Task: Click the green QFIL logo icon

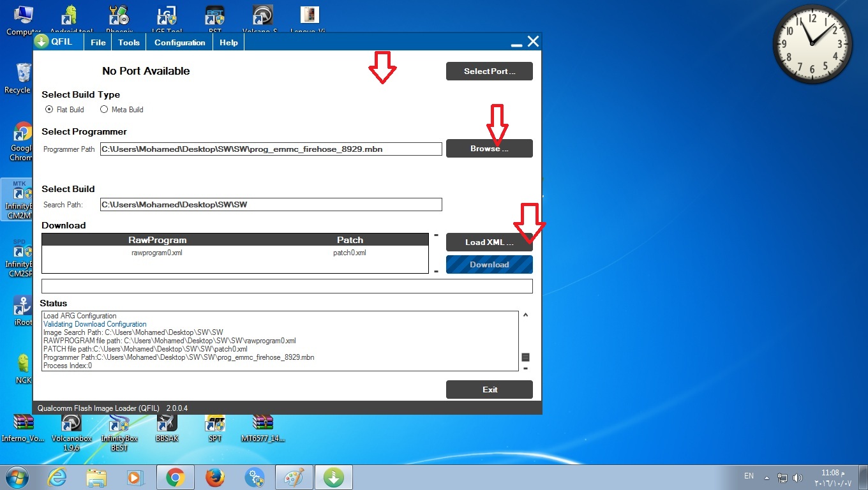Action: click(41, 42)
